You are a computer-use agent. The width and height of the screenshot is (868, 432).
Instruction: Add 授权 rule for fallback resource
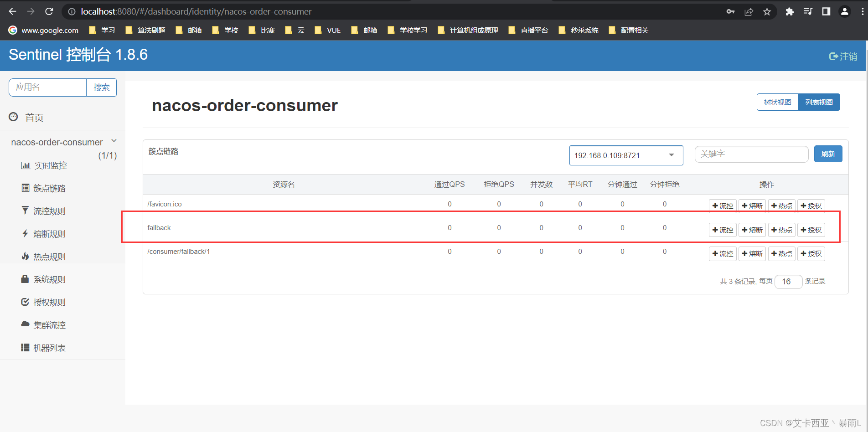[811, 230]
